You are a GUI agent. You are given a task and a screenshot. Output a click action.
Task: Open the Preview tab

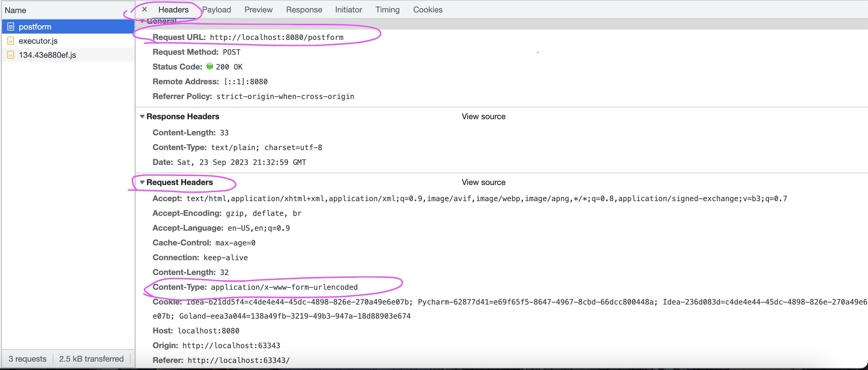(x=259, y=10)
